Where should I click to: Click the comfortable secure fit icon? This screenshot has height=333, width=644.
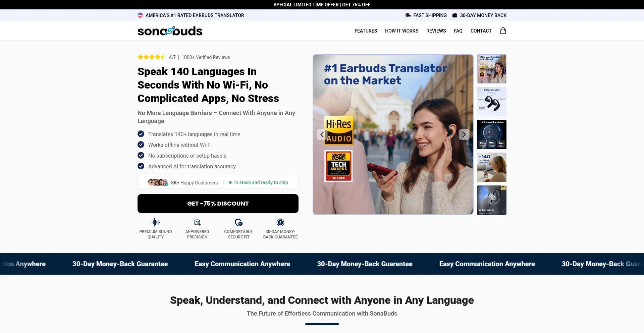[x=239, y=222]
